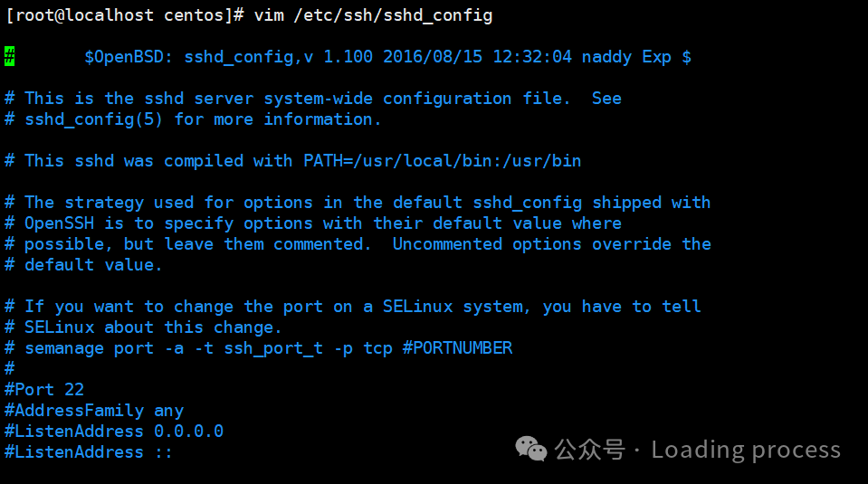Click the 'Uncommented options override' text
Screen dimensions: 868x484
pyautogui.click(x=531, y=244)
